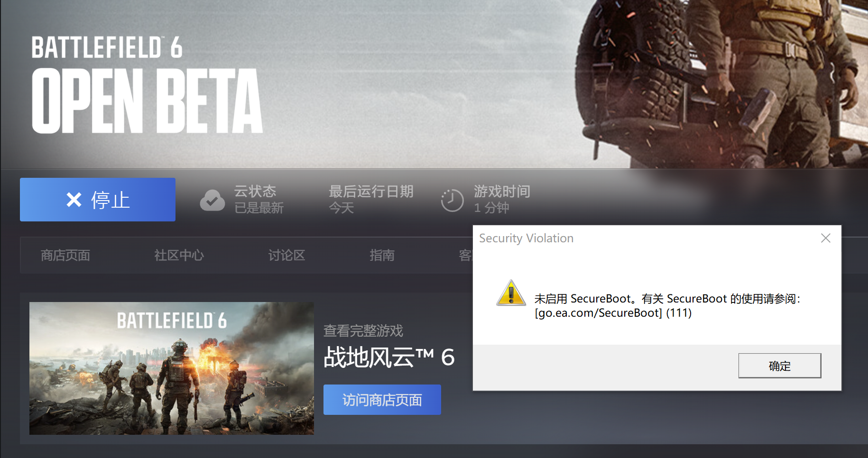868x458 pixels.
Task: Click the 查看完整游戏 label
Action: (363, 330)
